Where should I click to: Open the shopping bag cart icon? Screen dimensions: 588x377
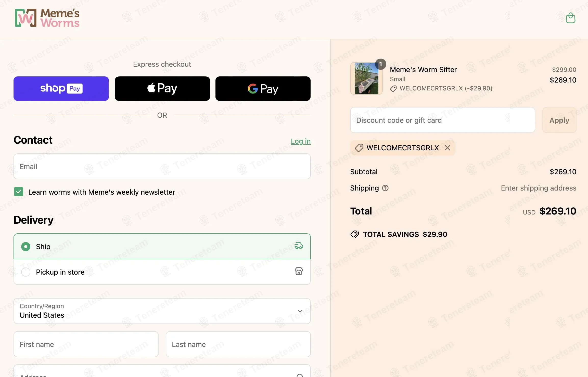tap(570, 18)
